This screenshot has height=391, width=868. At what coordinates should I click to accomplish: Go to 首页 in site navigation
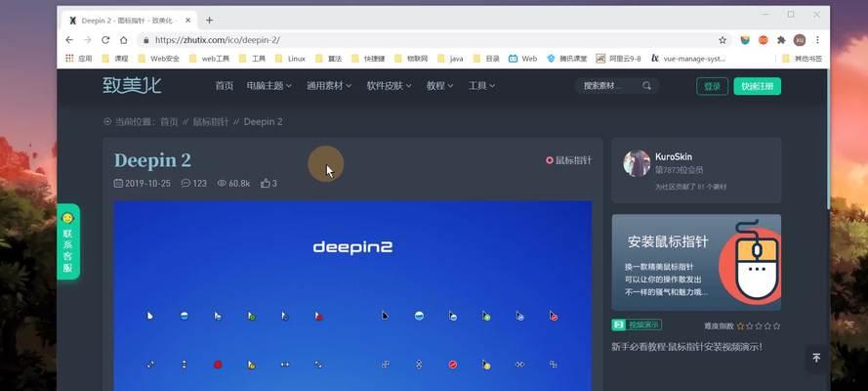(225, 86)
